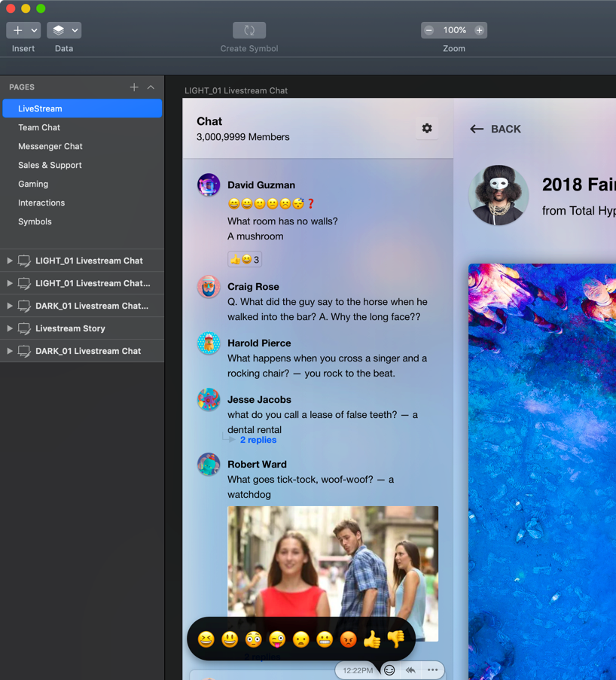Click the angry face emoji reaction
The image size is (616, 680).
[x=348, y=639]
